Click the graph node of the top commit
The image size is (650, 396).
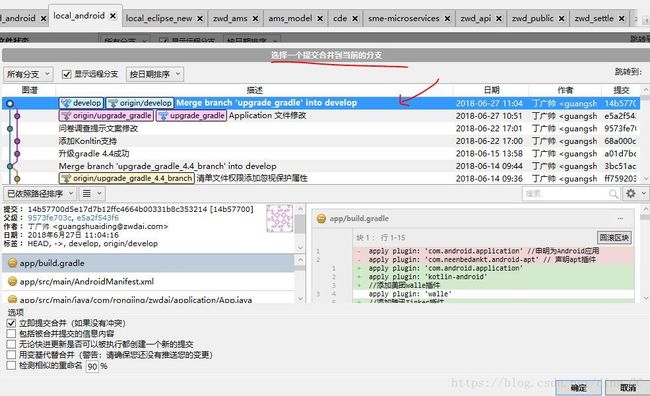point(10,103)
